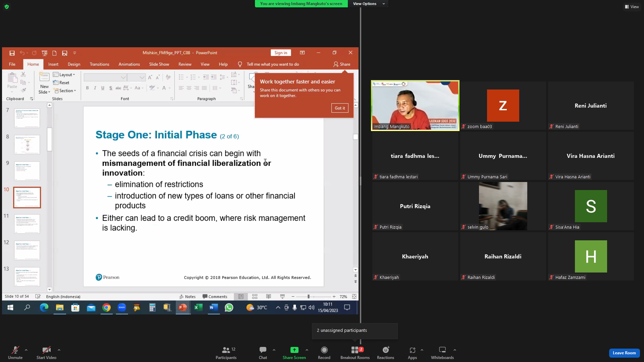The height and width of the screenshot is (362, 644).
Task: Toggle meeting recording with the Record button
Action: [324, 353]
